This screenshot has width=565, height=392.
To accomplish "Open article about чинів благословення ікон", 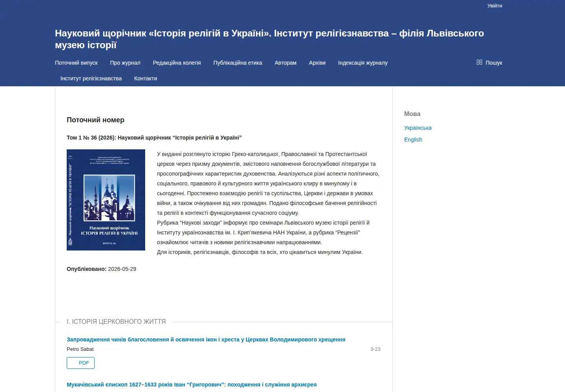I will click(206, 339).
